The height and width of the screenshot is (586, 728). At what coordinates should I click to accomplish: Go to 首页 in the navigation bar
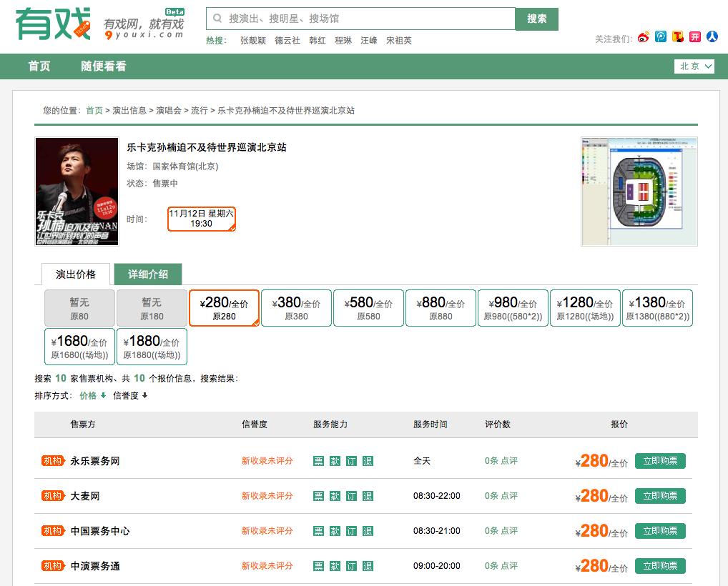39,66
